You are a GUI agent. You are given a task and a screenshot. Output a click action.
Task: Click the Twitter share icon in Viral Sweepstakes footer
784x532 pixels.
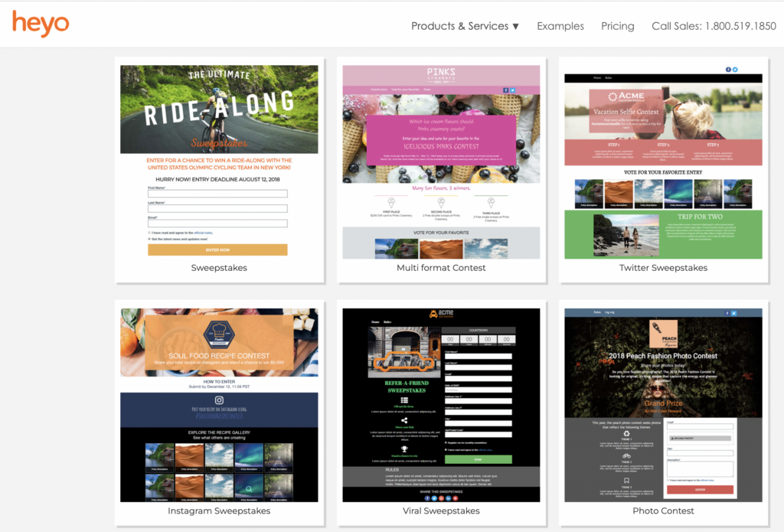coord(434,498)
